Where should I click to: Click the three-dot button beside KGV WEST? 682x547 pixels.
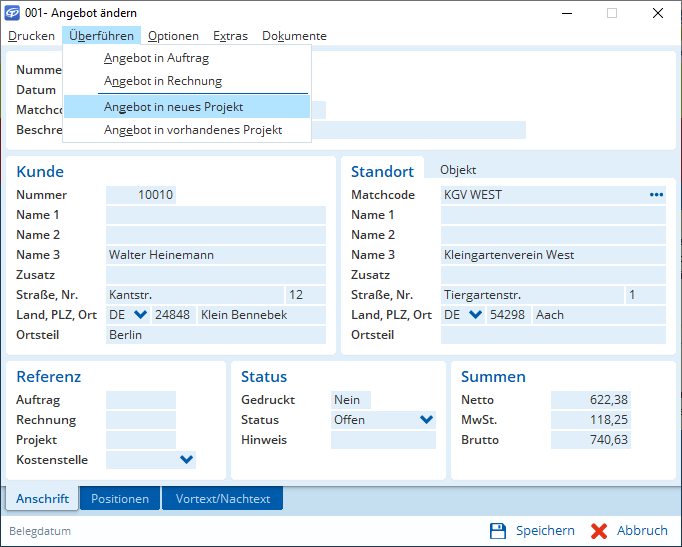coord(656,195)
